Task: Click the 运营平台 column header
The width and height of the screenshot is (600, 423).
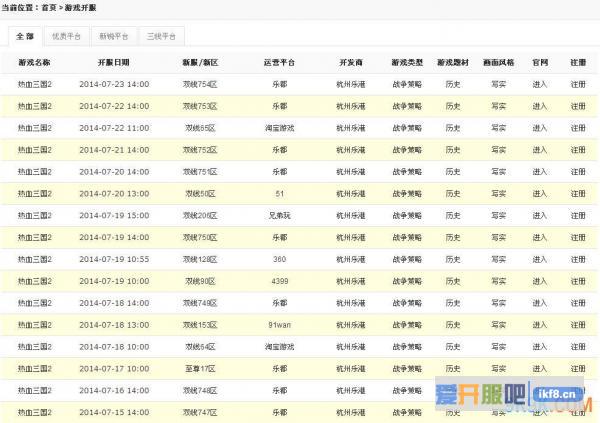Action: point(279,62)
